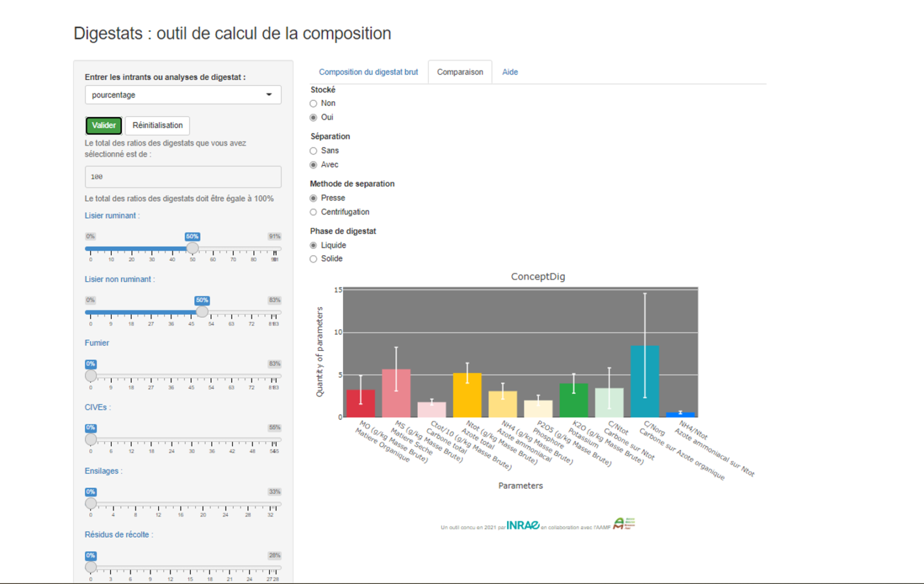This screenshot has width=924, height=584.
Task: Click the green K2O bar in the chart
Action: point(573,400)
